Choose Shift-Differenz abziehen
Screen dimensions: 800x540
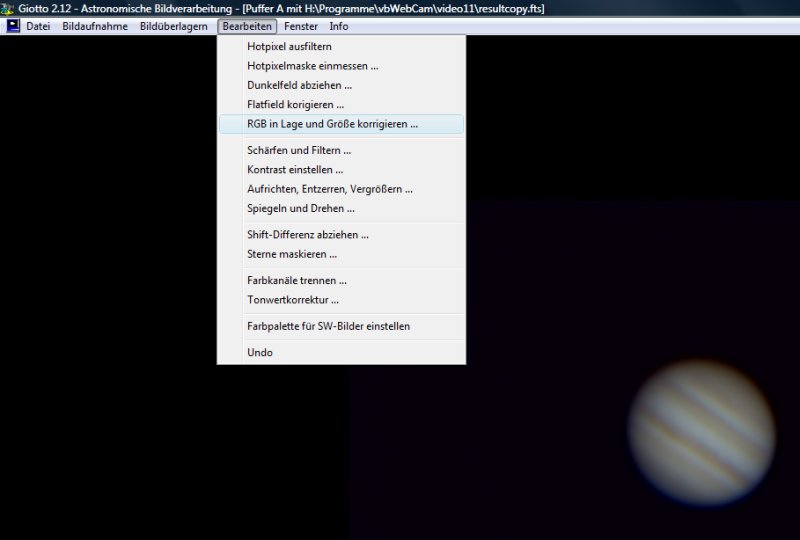point(341,235)
